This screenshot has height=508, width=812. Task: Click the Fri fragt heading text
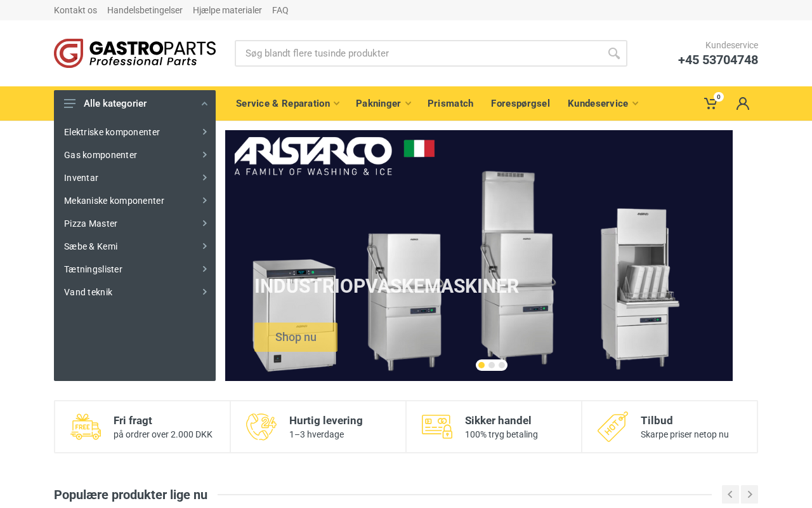tap(133, 420)
